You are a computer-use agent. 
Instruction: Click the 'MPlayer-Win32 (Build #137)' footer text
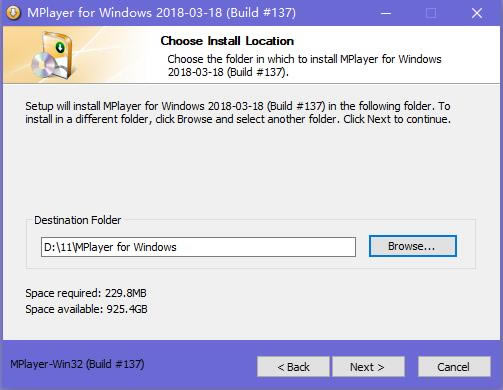(x=77, y=364)
